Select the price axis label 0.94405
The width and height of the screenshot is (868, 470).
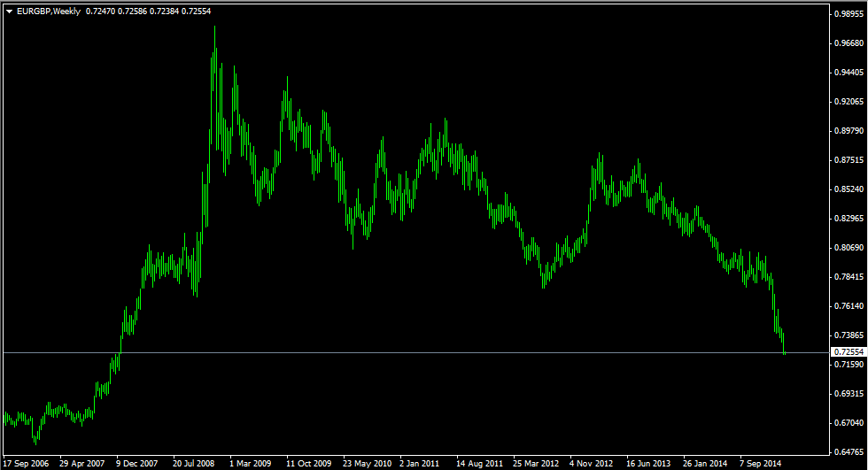pyautogui.click(x=849, y=73)
